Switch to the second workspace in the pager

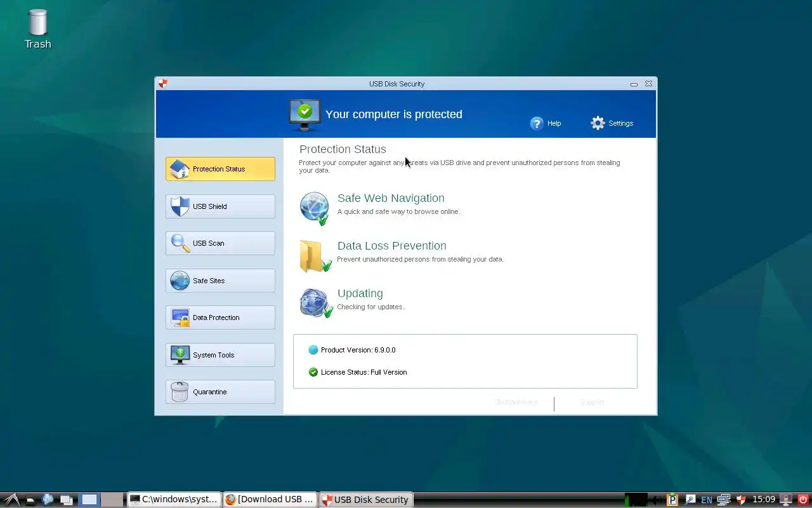112,500
